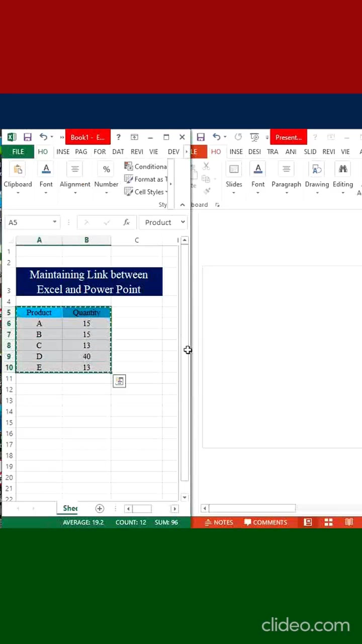
Task: Open Excel help question mark
Action: 118,137
